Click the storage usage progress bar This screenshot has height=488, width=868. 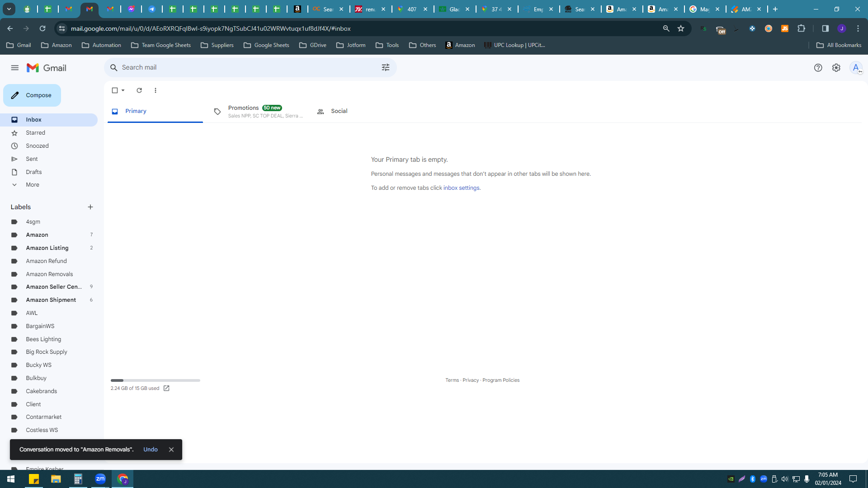coord(155,380)
